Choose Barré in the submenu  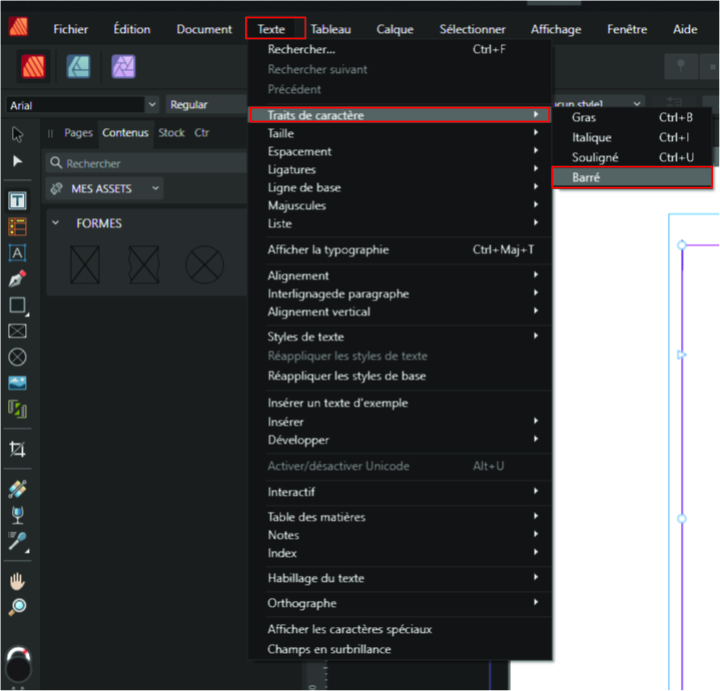click(632, 177)
